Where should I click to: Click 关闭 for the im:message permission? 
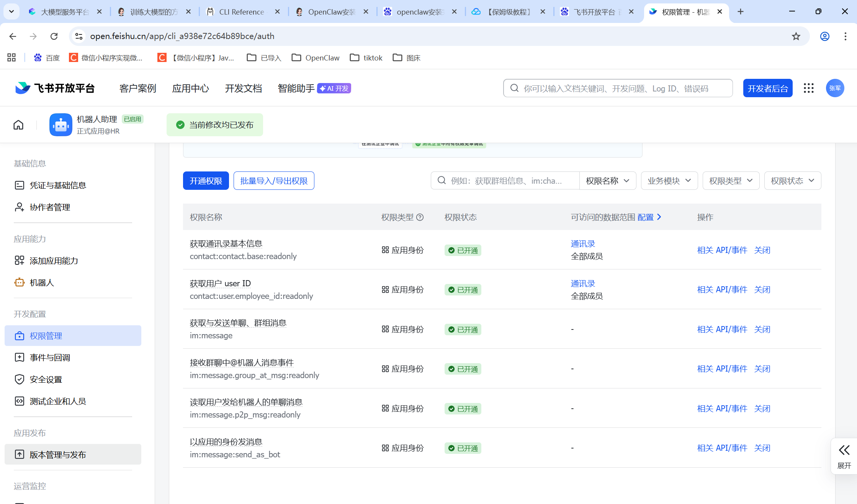tap(762, 329)
